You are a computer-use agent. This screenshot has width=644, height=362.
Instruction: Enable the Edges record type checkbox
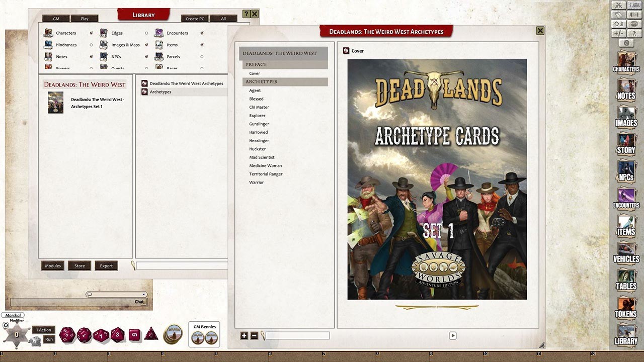click(146, 33)
